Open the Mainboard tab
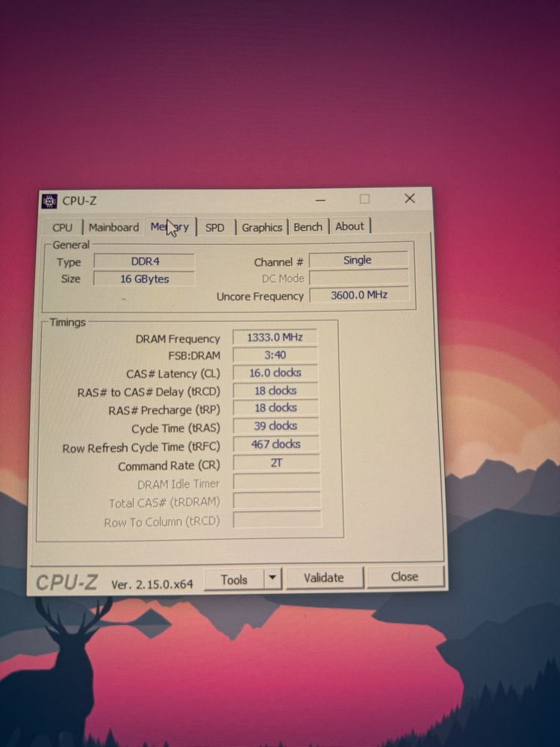The width and height of the screenshot is (560, 747). coord(113,227)
